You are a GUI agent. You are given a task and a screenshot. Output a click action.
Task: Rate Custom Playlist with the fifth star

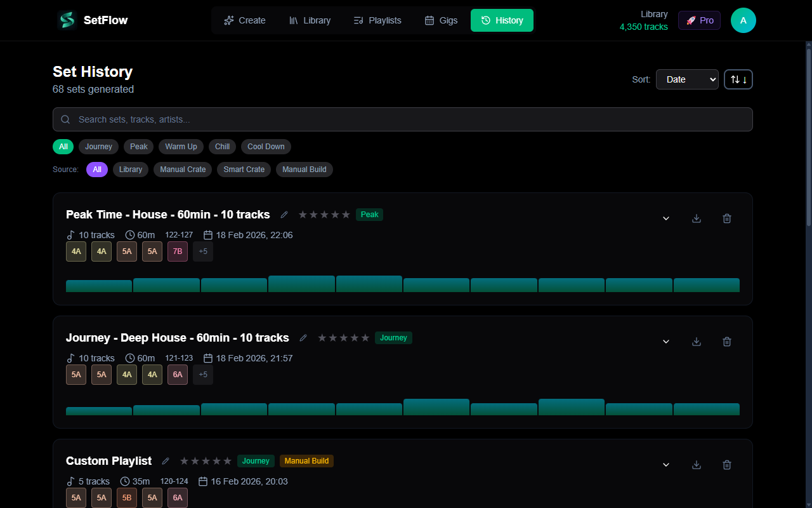pyautogui.click(x=226, y=460)
